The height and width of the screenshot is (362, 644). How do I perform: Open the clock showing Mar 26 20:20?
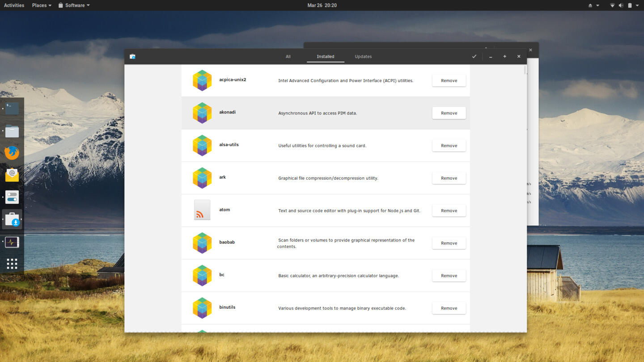point(322,5)
